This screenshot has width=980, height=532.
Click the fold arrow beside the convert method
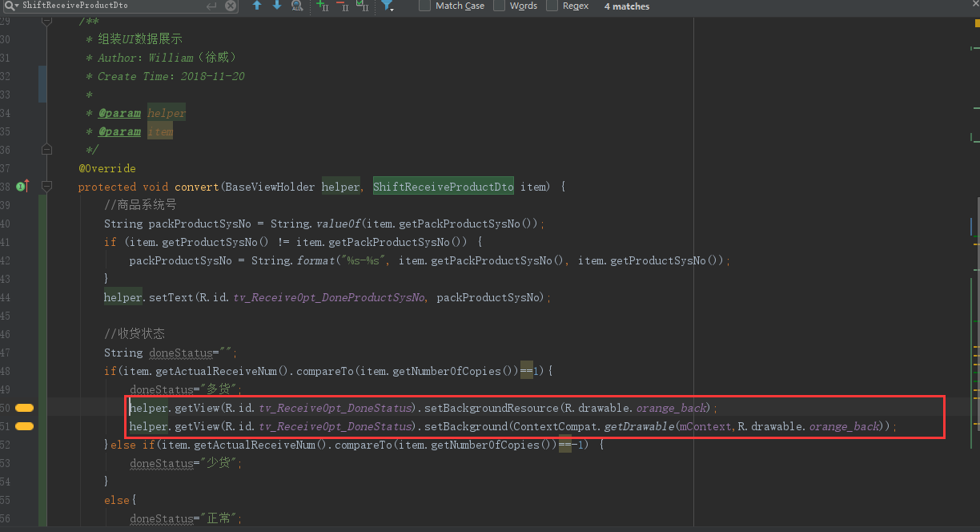(46, 186)
